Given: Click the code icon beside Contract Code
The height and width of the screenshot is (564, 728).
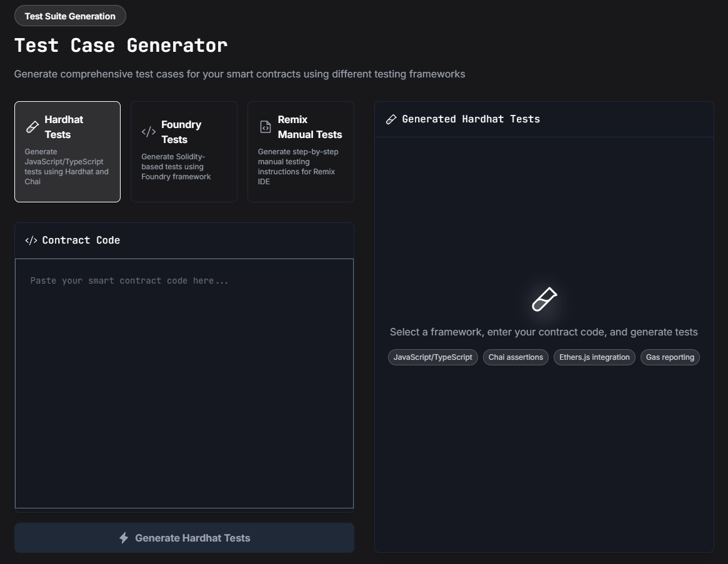Looking at the screenshot, I should pyautogui.click(x=31, y=240).
